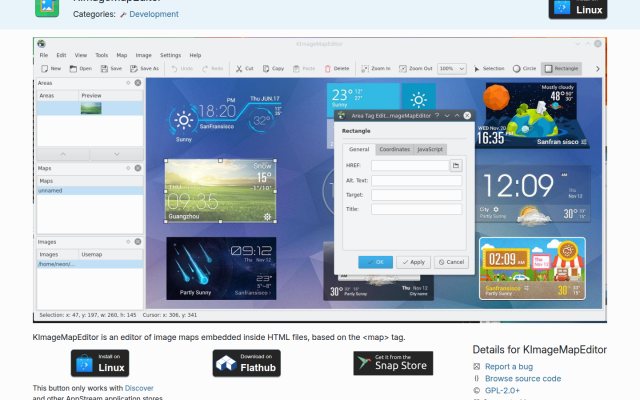The image size is (640, 400).
Task: Click the Title input field
Action: pos(416,209)
